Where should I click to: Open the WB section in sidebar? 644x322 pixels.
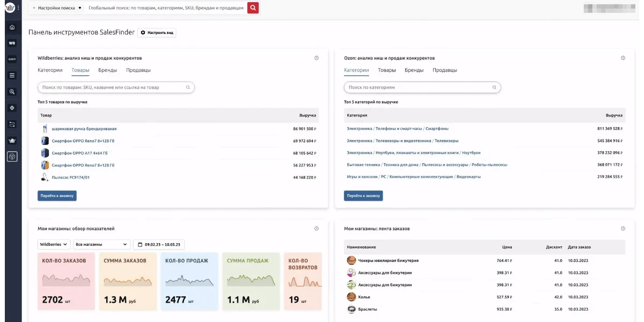tap(12, 43)
